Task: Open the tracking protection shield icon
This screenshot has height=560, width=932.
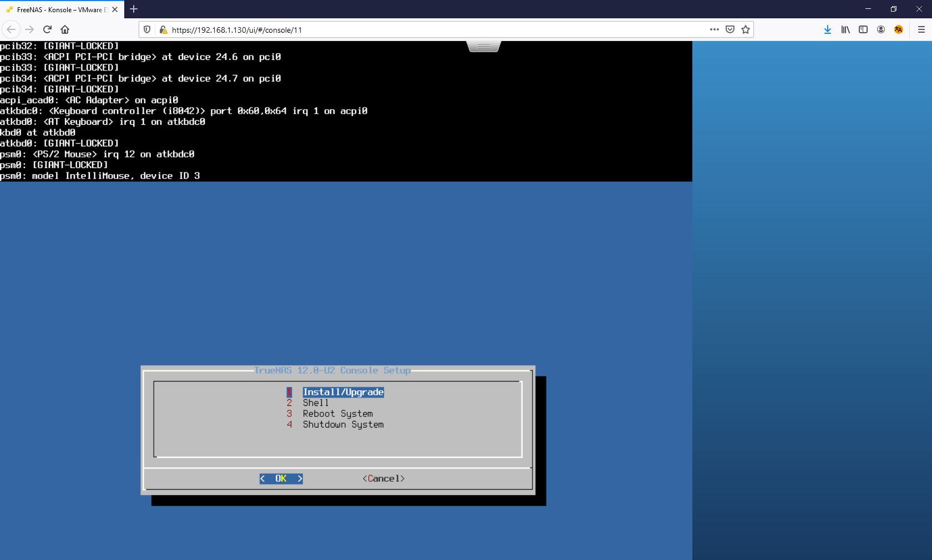Action: pyautogui.click(x=147, y=29)
